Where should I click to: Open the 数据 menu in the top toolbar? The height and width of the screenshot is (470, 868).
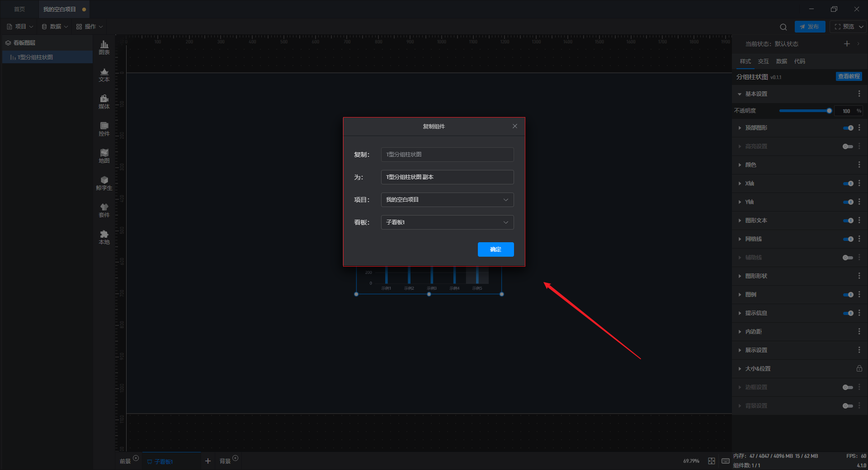click(x=55, y=27)
